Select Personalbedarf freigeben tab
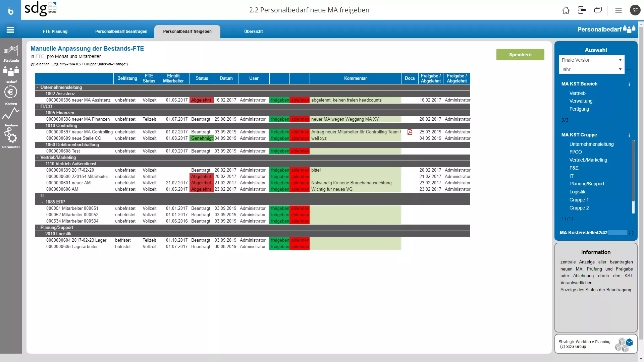The height and width of the screenshot is (362, 644). (x=187, y=32)
